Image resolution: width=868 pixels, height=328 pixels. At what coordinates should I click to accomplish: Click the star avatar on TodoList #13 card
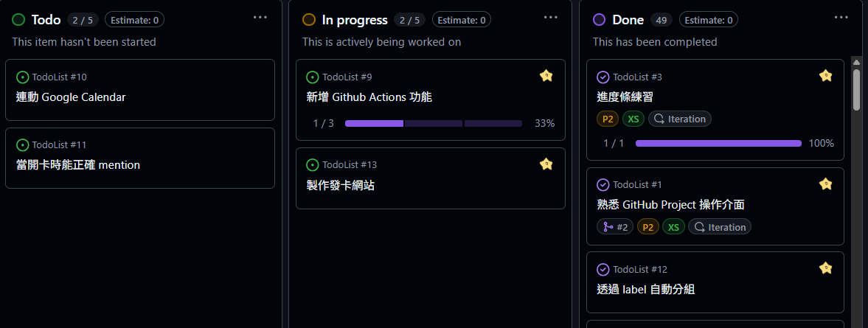546,164
